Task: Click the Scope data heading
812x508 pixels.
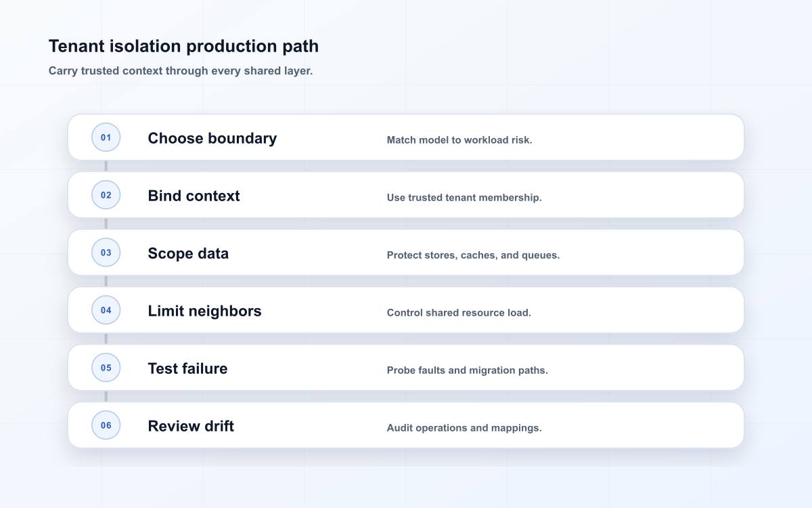Action: pos(188,253)
